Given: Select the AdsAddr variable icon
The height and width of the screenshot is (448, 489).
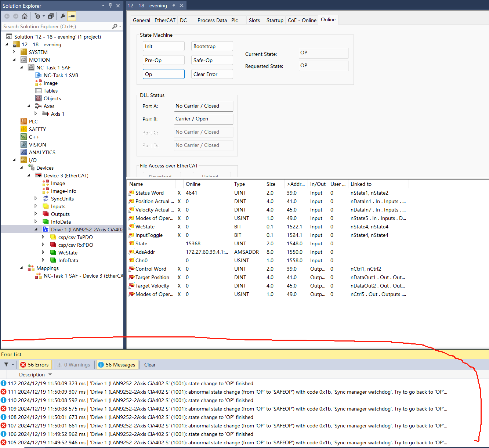Looking at the screenshot, I should click(131, 252).
